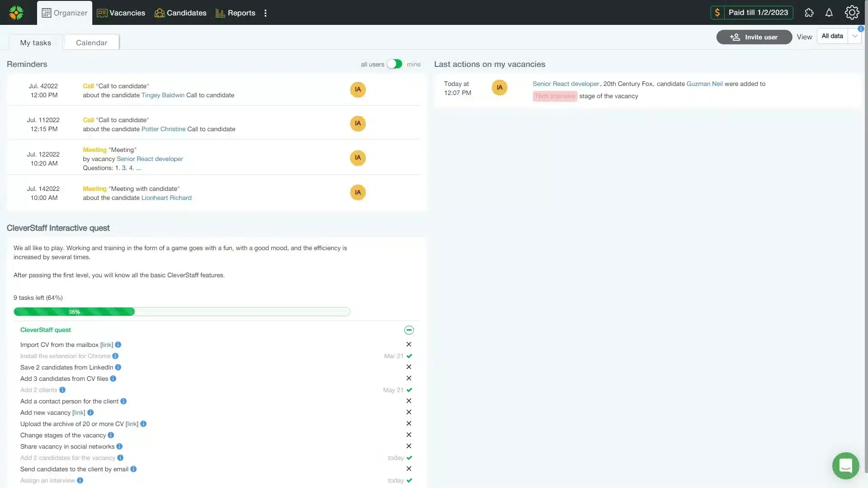
Task: Click the CleverStaff logo icon
Action: click(16, 13)
